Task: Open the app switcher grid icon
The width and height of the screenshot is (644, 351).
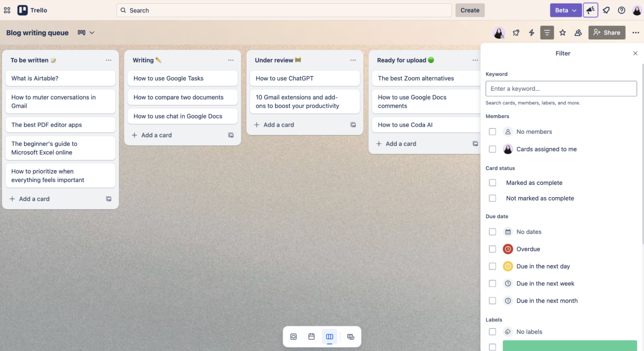Action: [7, 10]
